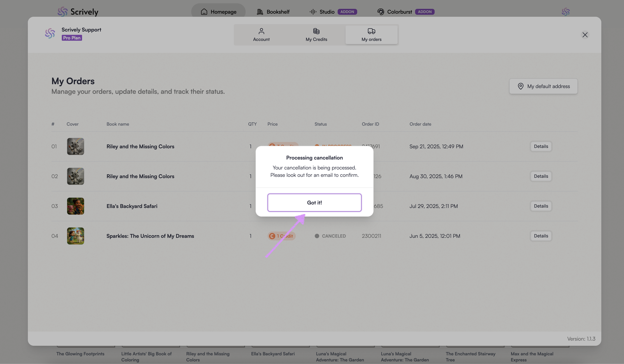The image size is (624, 364).
Task: Click the profile swirl icon top right
Action: pos(566,12)
